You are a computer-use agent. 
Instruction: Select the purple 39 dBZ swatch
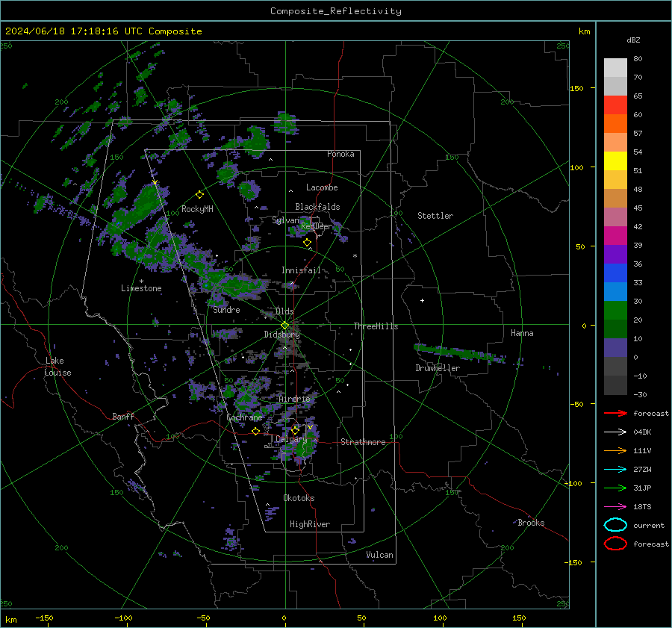pyautogui.click(x=615, y=254)
